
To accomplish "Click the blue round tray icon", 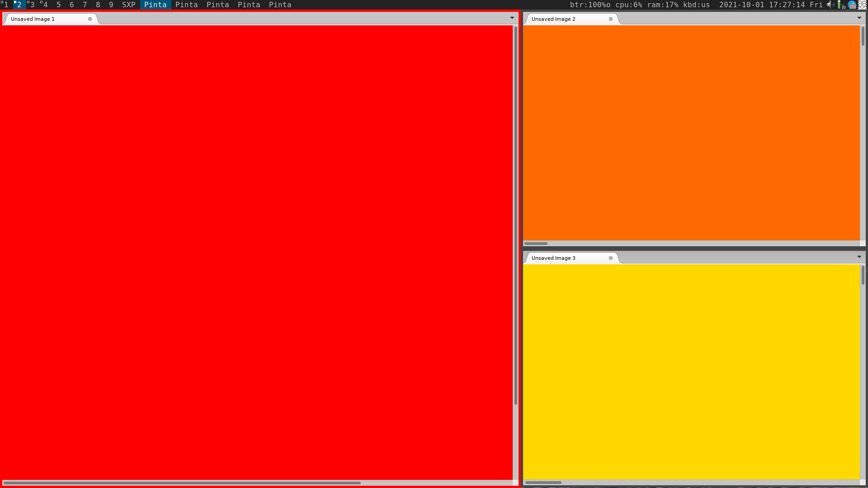I will 852,5.
